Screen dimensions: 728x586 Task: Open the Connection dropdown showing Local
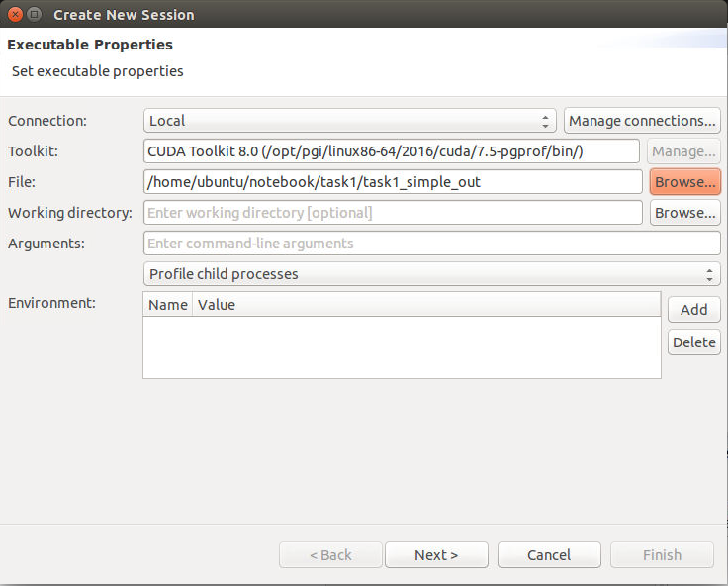[349, 121]
